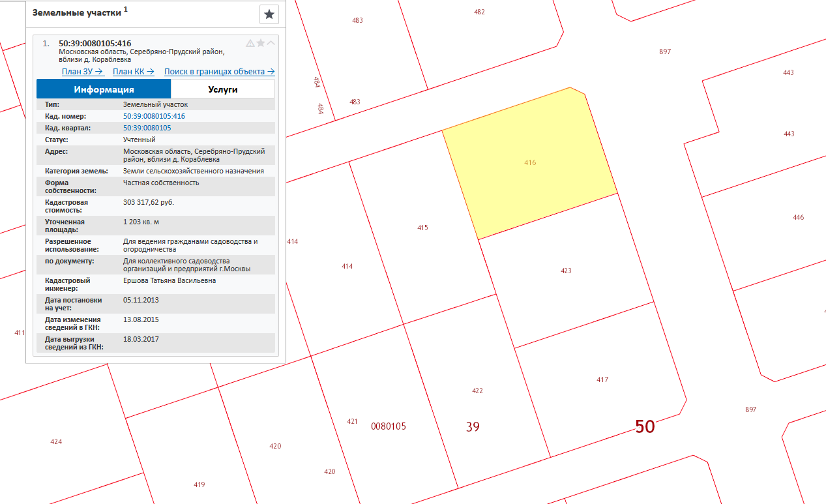826x504 pixels.
Task: Click the quarter label 0080105 on map
Action: point(389,426)
